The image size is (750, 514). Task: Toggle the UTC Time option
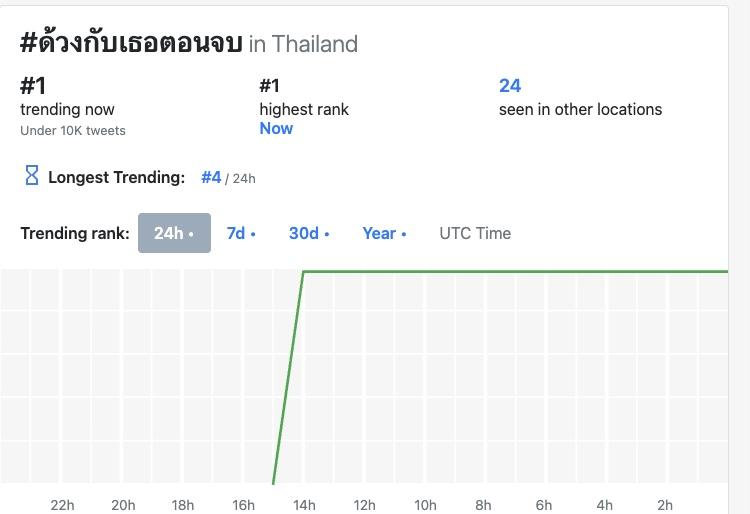pyautogui.click(x=475, y=233)
